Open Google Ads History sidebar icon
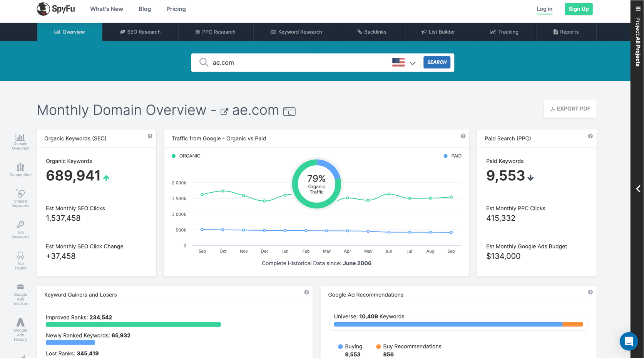 pyautogui.click(x=20, y=330)
